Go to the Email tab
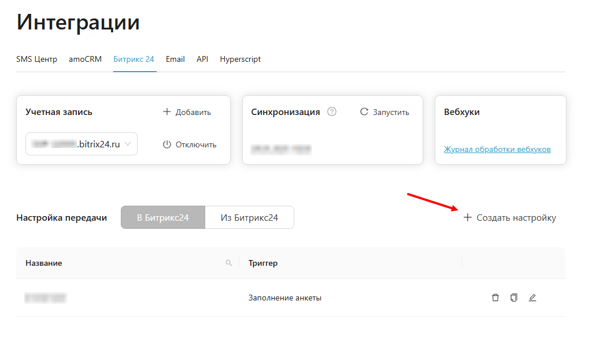The height and width of the screenshot is (364, 596). [x=175, y=59]
